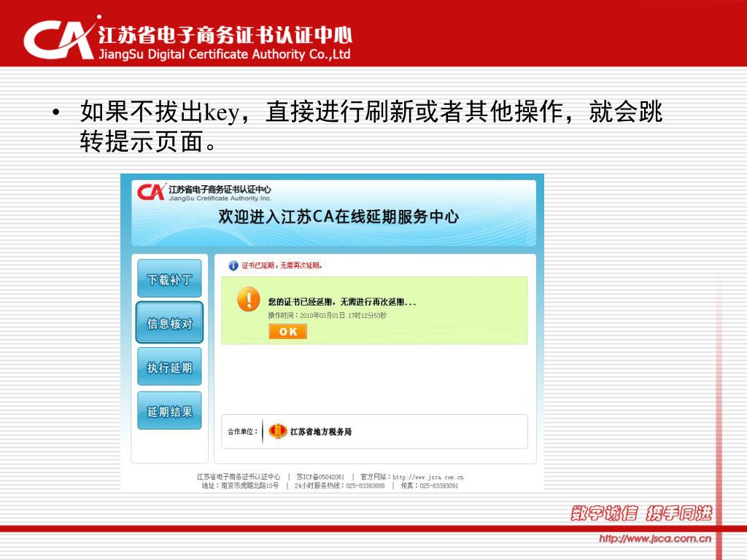Click the 苏ICP备05042061 footer text
Screen dimensions: 747x560
coord(320,477)
